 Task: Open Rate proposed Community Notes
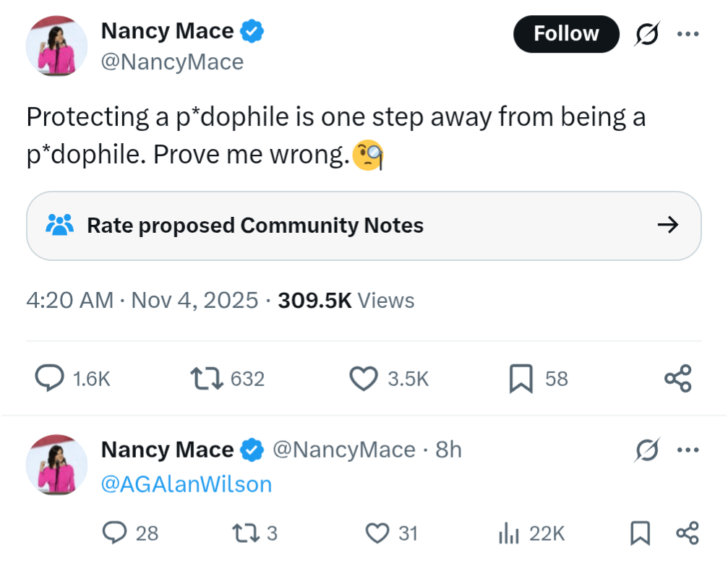pyautogui.click(x=254, y=226)
